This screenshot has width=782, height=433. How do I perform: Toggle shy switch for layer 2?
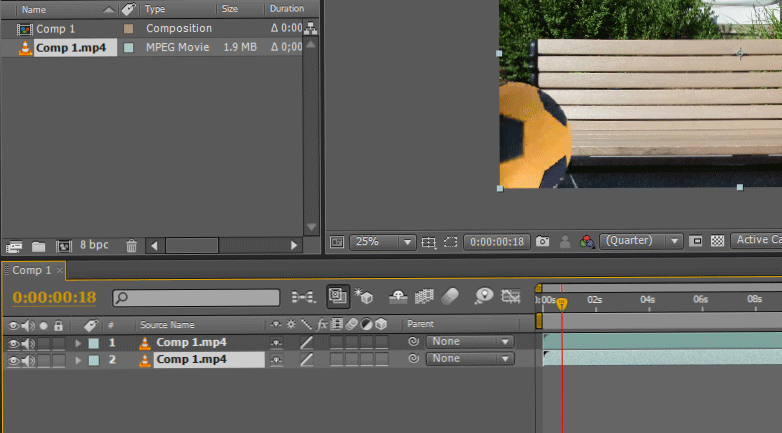(x=276, y=360)
